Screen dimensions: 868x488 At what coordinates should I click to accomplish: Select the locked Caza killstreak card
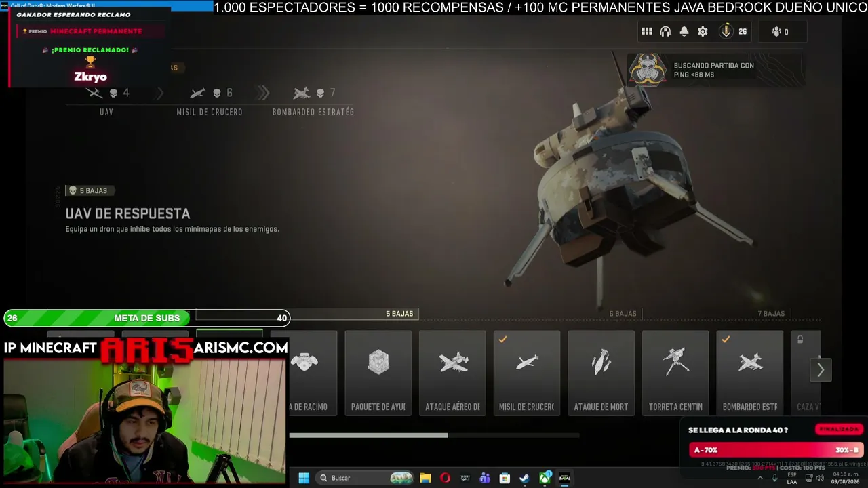[x=806, y=373]
